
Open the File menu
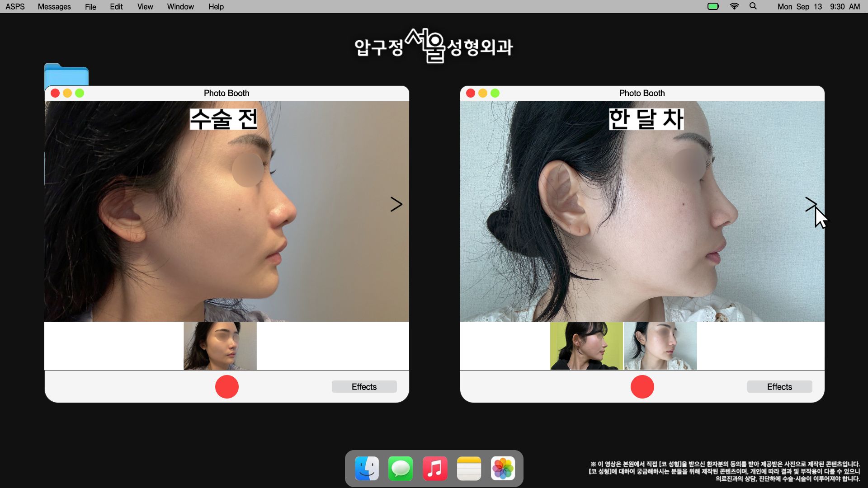click(x=90, y=7)
